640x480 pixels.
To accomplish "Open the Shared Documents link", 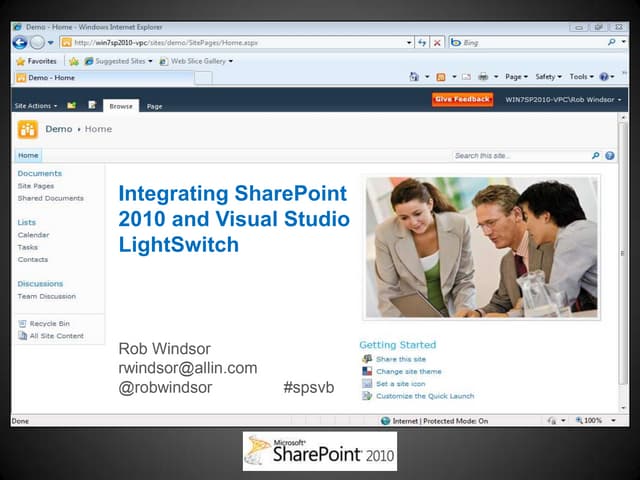I will coord(50,198).
